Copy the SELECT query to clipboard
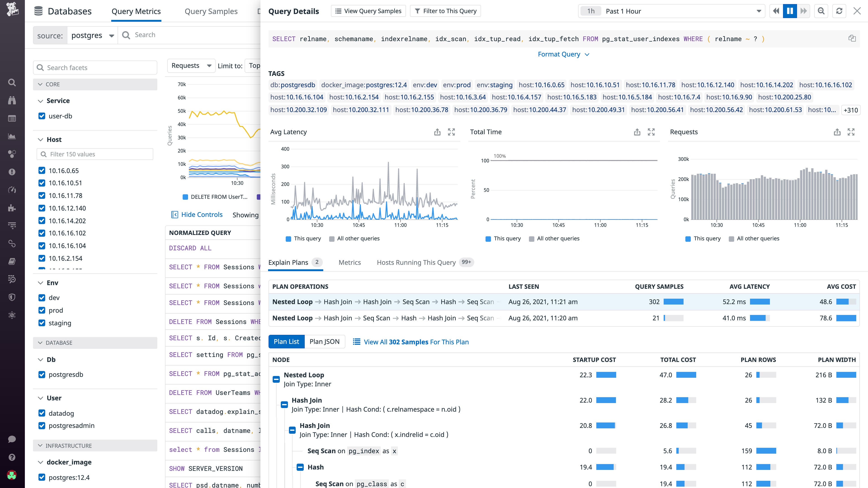The image size is (868, 488). tap(852, 38)
